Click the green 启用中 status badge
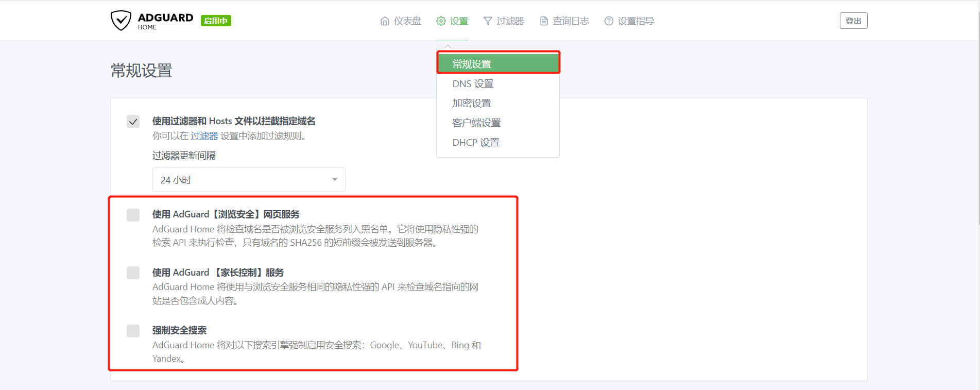This screenshot has height=390, width=980. [216, 21]
